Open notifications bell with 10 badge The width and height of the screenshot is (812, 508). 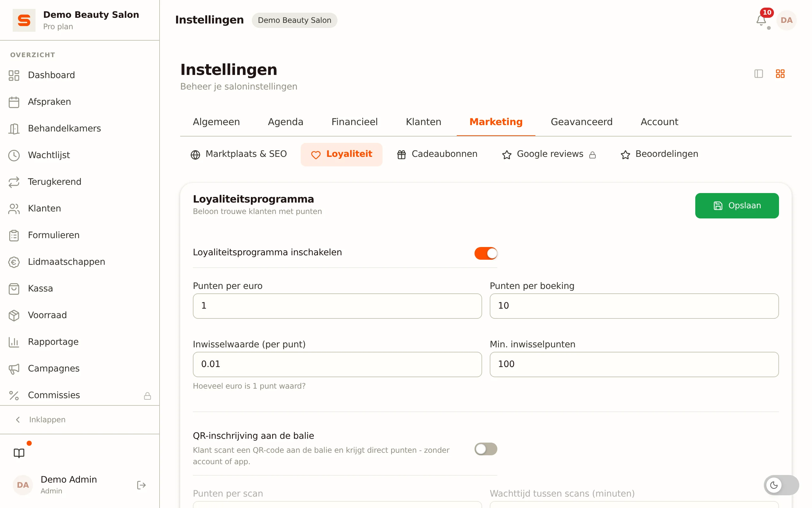click(x=761, y=20)
